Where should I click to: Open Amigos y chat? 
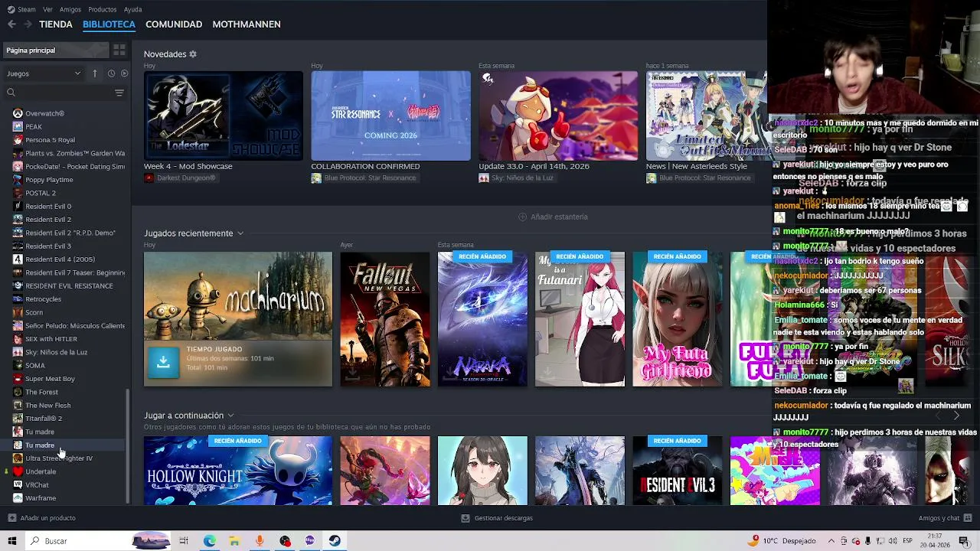pyautogui.click(x=944, y=518)
